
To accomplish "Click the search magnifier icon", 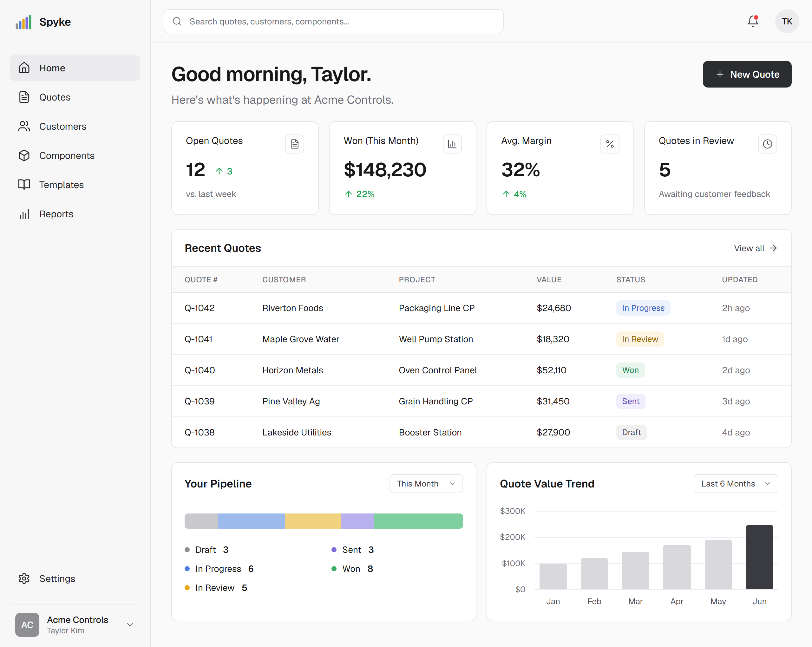I will pos(177,22).
